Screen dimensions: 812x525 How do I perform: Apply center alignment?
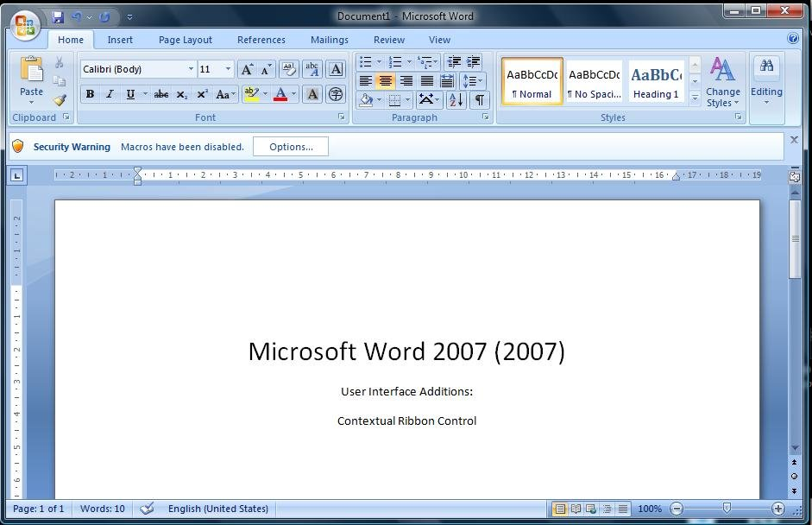384,81
